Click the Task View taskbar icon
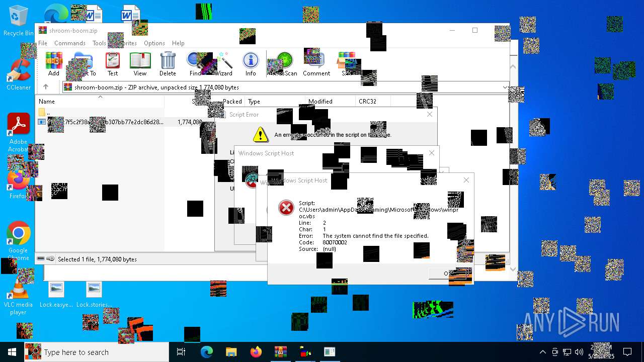This screenshot has height=362, width=644. click(x=181, y=352)
